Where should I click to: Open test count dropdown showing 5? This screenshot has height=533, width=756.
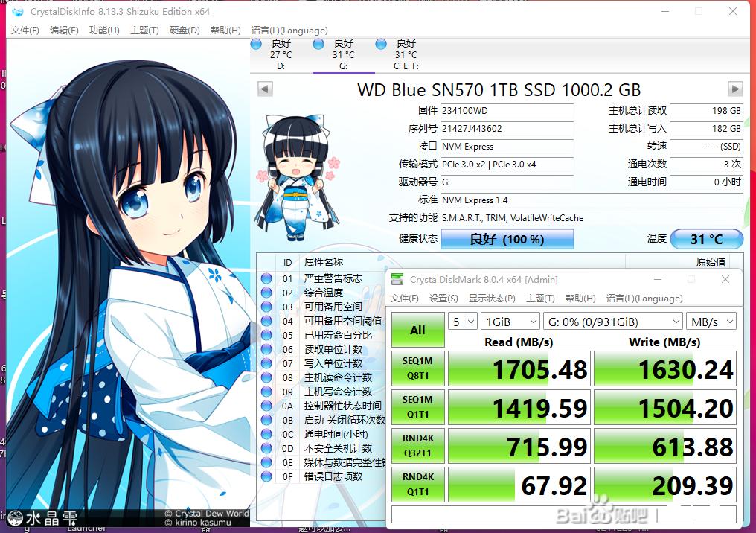[463, 322]
